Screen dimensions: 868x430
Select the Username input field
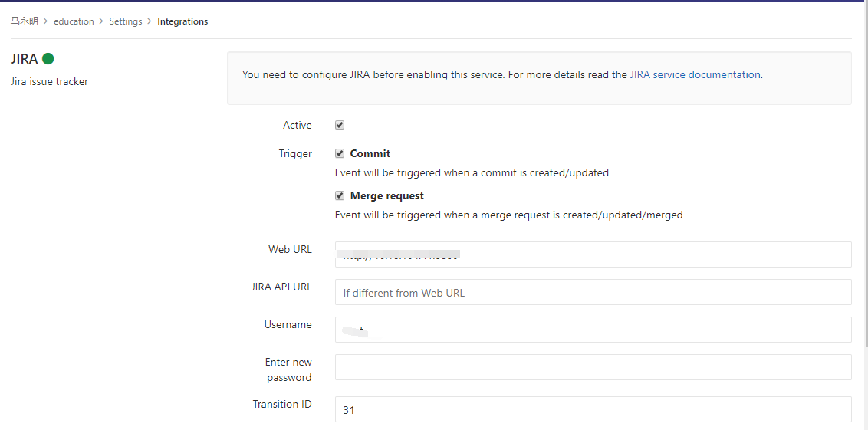(x=593, y=330)
